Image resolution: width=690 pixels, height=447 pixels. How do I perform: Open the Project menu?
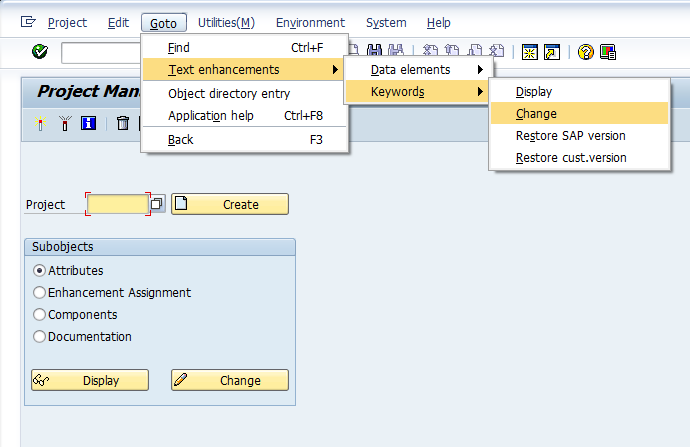tap(67, 22)
